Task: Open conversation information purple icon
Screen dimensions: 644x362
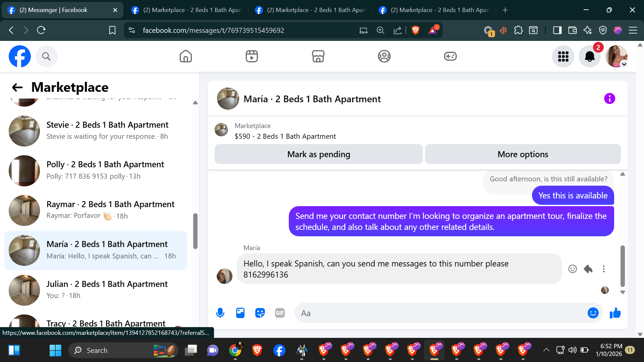Action: click(609, 99)
